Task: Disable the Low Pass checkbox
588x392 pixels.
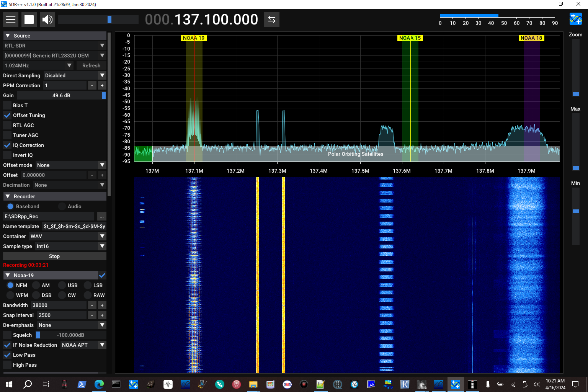Action: coord(7,355)
